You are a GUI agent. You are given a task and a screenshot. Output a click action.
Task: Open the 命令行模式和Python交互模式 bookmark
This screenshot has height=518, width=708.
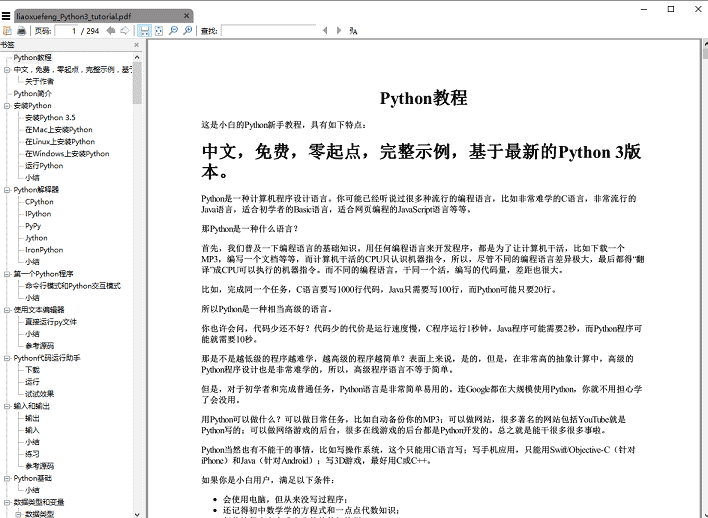click(x=73, y=286)
